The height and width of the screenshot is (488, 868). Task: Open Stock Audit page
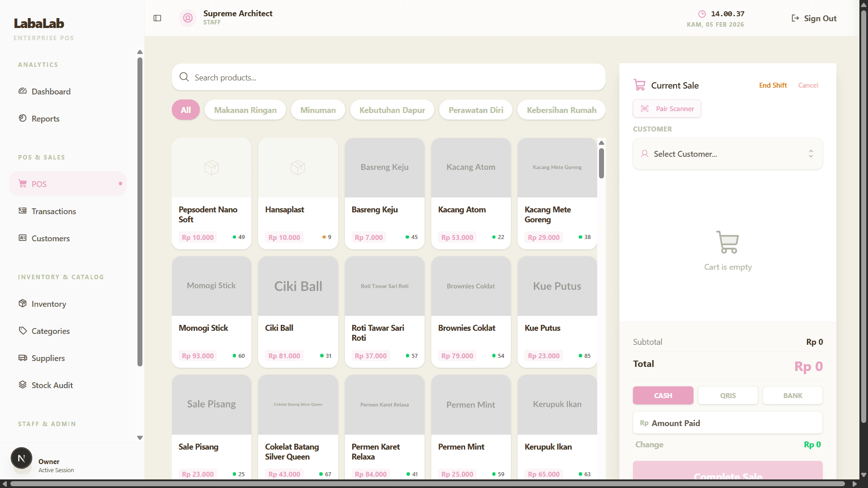pyautogui.click(x=68, y=385)
